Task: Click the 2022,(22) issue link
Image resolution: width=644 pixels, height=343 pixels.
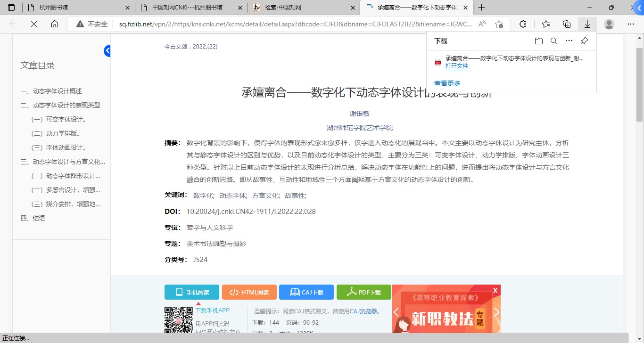Action: tap(205, 47)
